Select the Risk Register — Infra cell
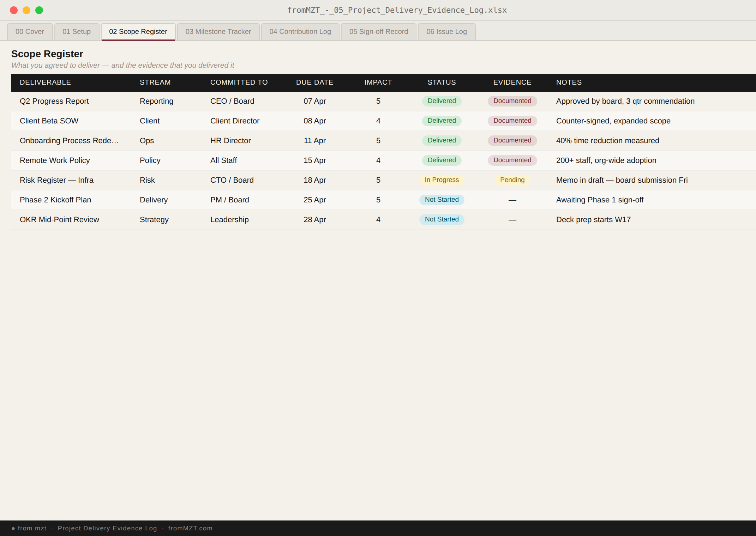The height and width of the screenshot is (536, 756). click(56, 180)
